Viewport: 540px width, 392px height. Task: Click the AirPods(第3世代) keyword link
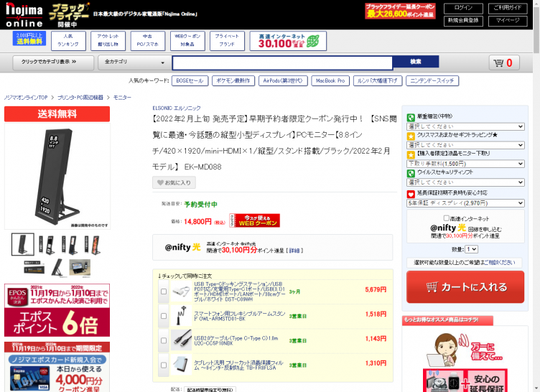coord(283,81)
